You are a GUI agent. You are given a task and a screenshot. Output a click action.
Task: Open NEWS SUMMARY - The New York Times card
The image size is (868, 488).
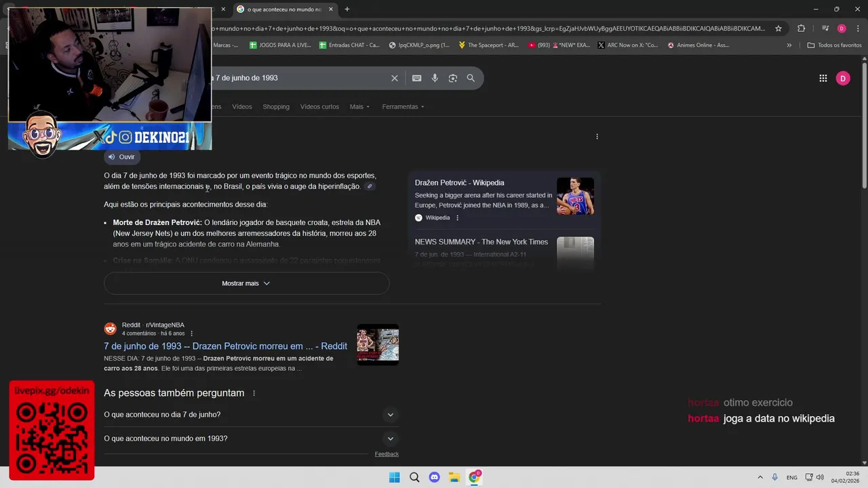coord(481,242)
